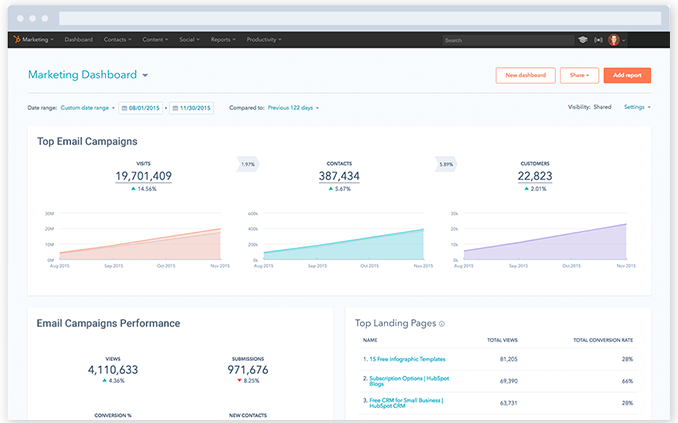Click the 69,390 total views value

(x=509, y=381)
